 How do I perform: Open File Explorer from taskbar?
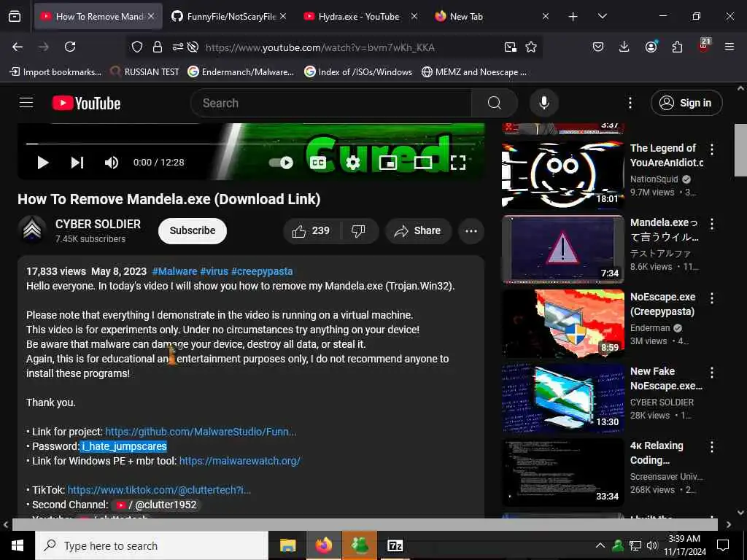point(287,545)
